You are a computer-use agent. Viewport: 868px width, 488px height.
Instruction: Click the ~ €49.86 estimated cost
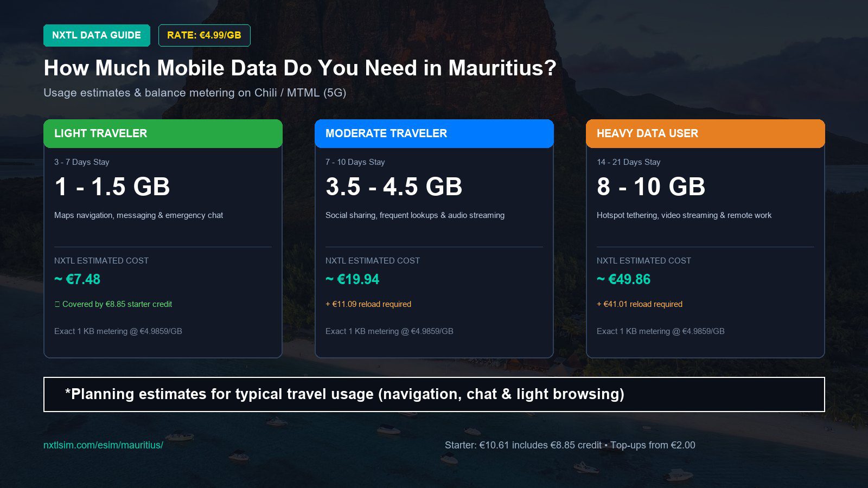coord(624,279)
